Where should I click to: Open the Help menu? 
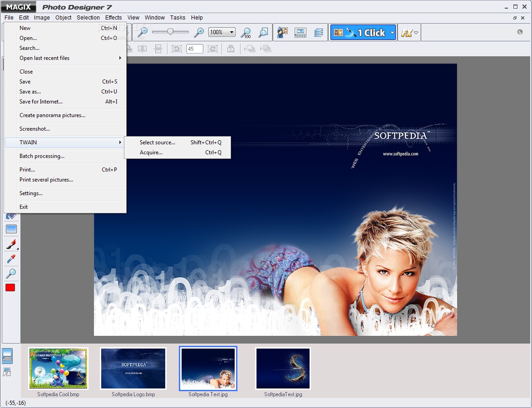coord(197,18)
